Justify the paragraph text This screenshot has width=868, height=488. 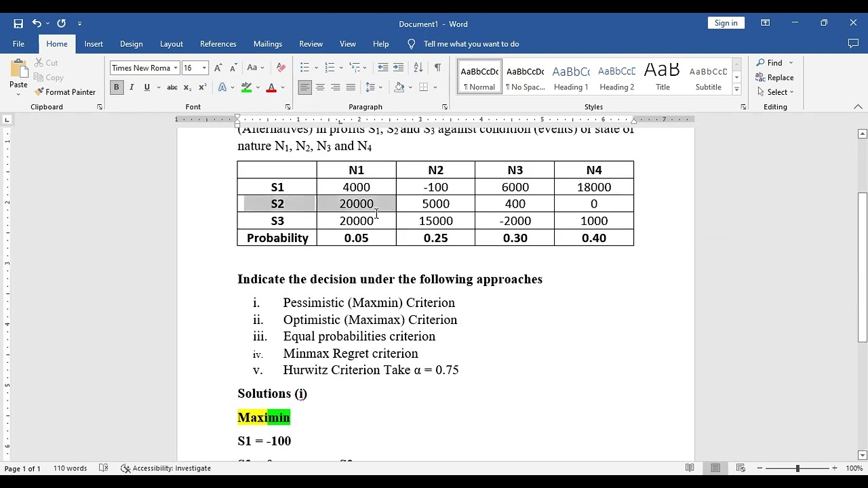[x=351, y=87]
